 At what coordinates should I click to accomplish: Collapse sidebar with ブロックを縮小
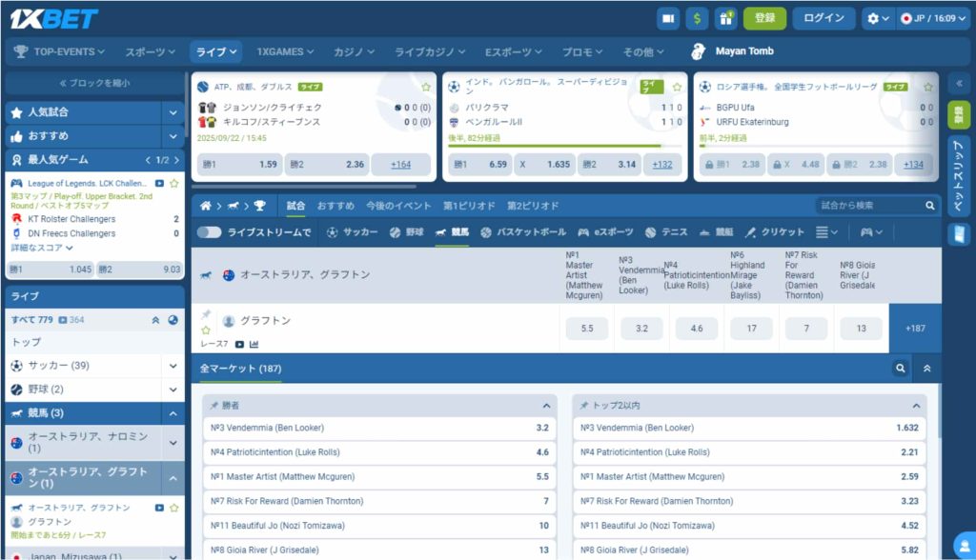tap(94, 83)
